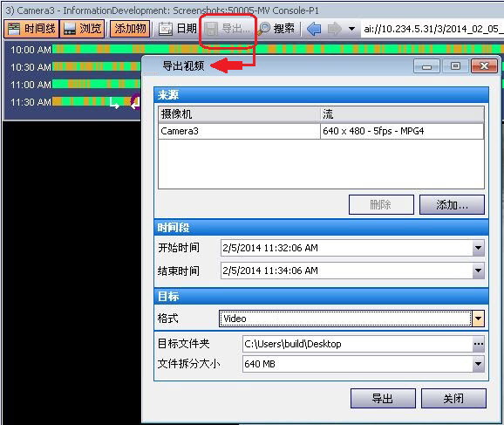The height and width of the screenshot is (425, 504).
Task: Expand the 结束时间 end time dropdown
Action: (479, 271)
